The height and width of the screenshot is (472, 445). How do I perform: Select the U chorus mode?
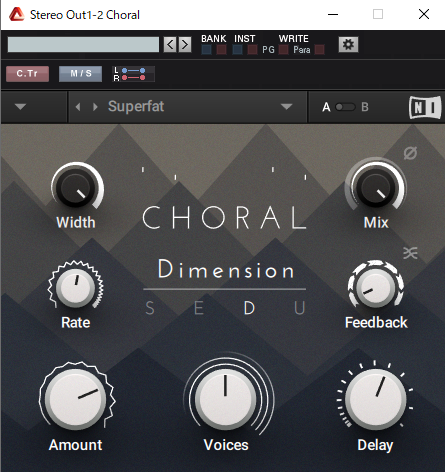point(300,308)
